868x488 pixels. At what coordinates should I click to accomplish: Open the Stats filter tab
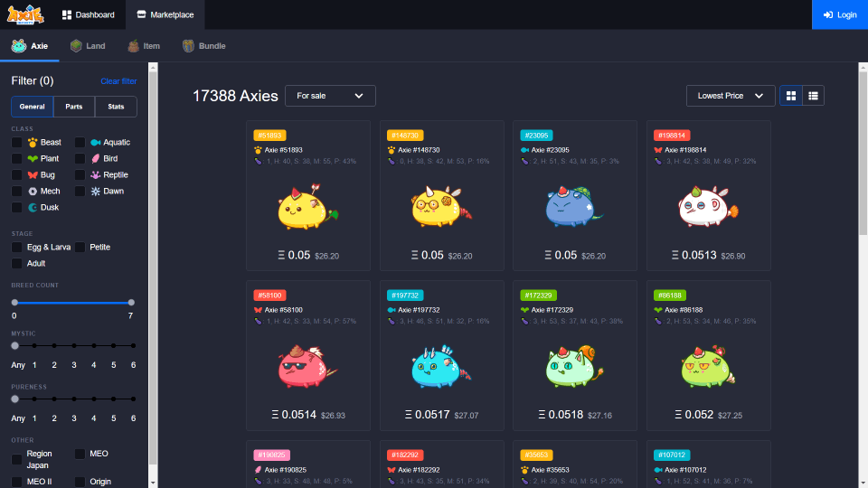(116, 107)
